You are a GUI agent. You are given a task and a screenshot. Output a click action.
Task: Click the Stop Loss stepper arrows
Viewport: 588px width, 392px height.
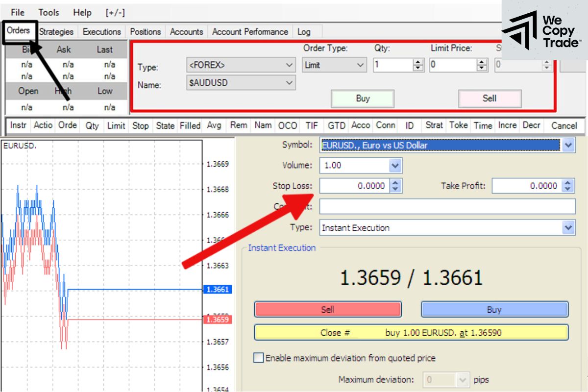coord(396,186)
